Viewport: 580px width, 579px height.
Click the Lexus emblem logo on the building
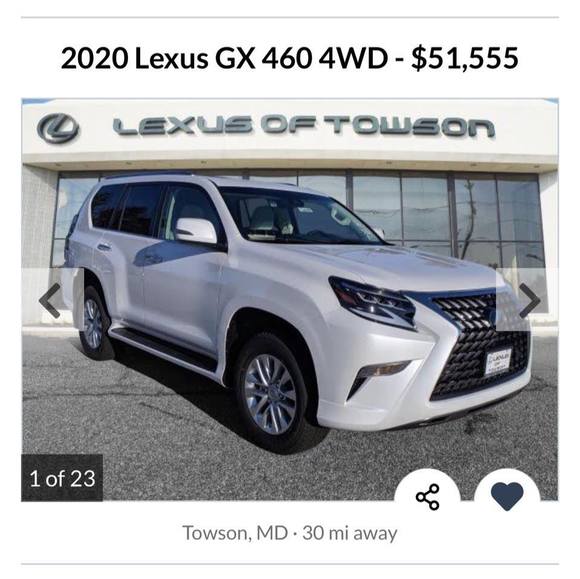[58, 128]
